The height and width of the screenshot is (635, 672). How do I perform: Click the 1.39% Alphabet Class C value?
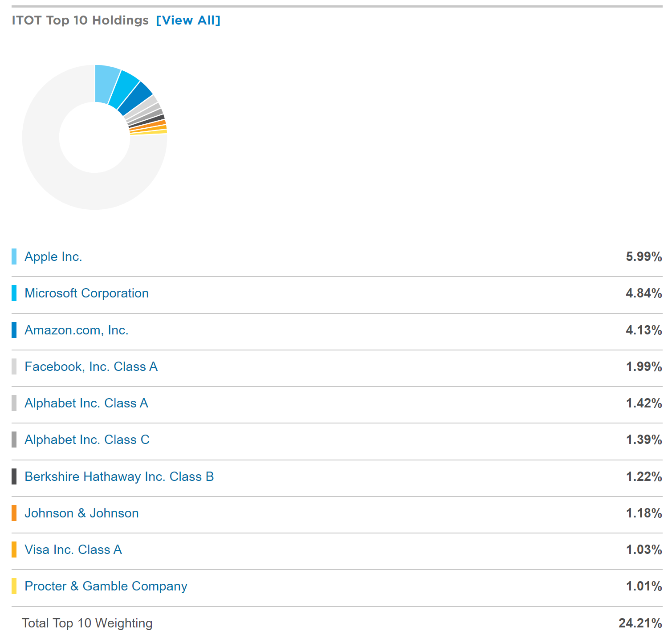pyautogui.click(x=644, y=440)
